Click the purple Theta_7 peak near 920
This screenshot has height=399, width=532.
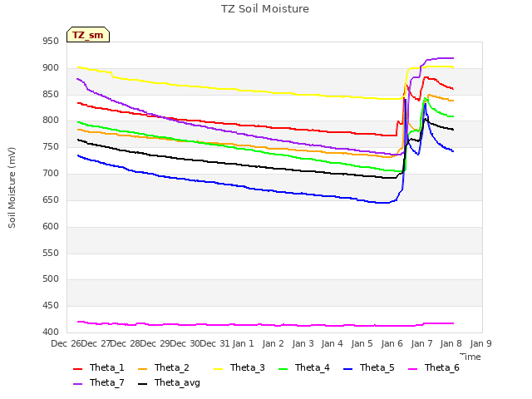446,58
